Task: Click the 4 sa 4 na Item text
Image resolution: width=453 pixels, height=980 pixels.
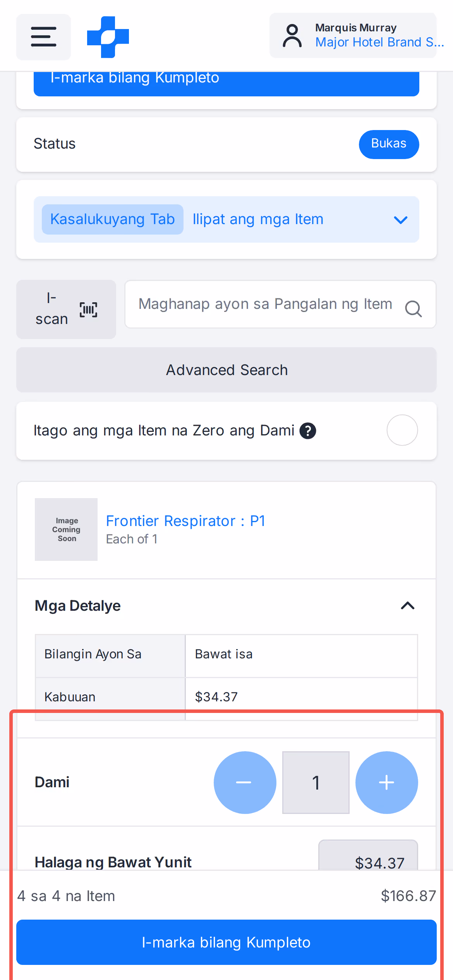Action: point(66,896)
